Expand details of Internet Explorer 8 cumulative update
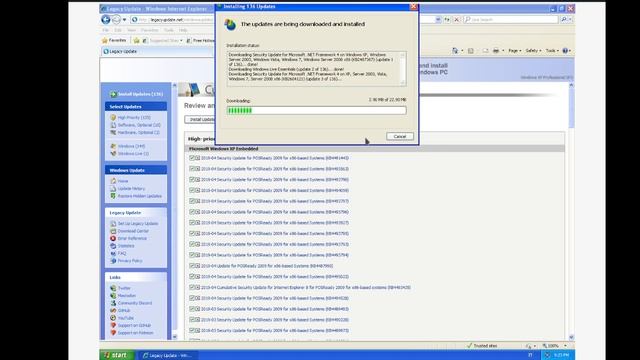This screenshot has width=640, height=360. pyautogui.click(x=197, y=287)
